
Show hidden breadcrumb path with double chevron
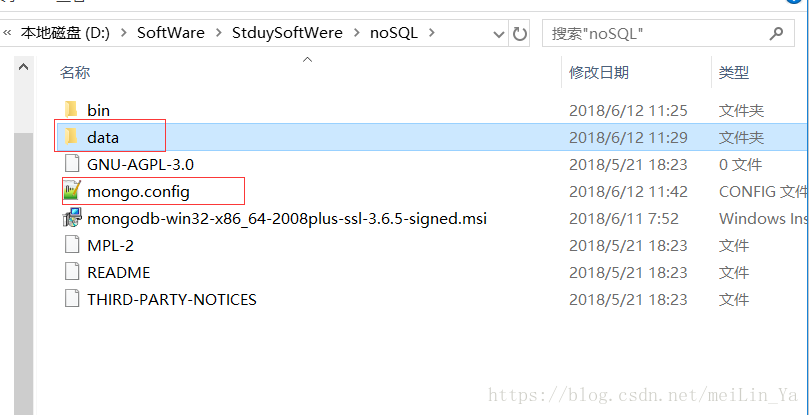[7, 33]
